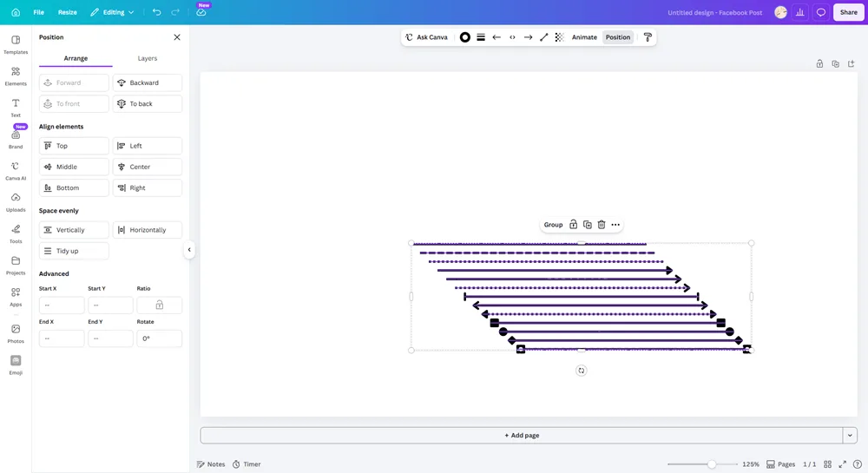The image size is (868, 473).
Task: Click the Backward button
Action: point(148,82)
